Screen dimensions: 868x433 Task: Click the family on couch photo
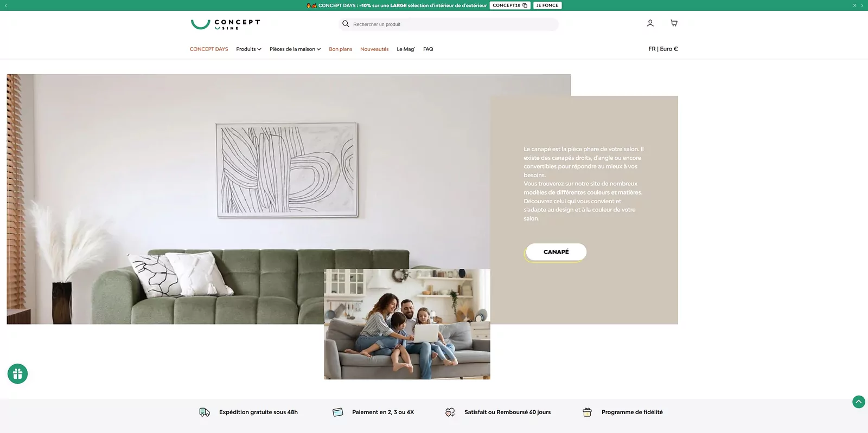point(407,324)
